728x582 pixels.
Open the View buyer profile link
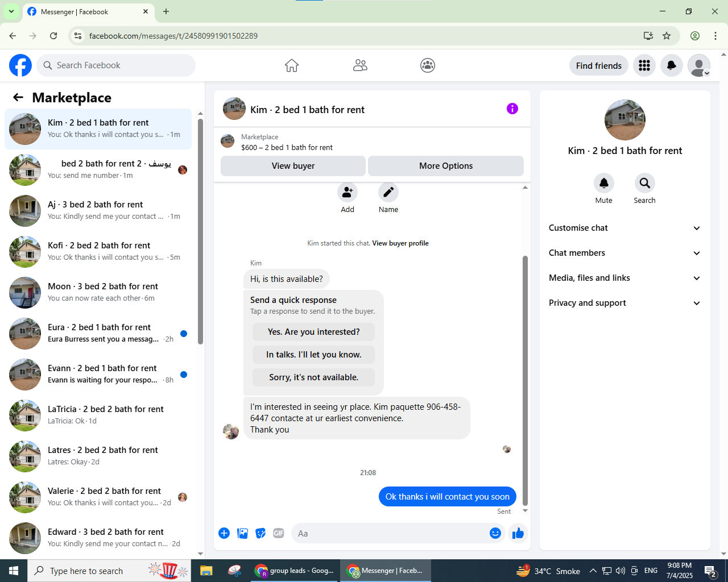point(400,243)
